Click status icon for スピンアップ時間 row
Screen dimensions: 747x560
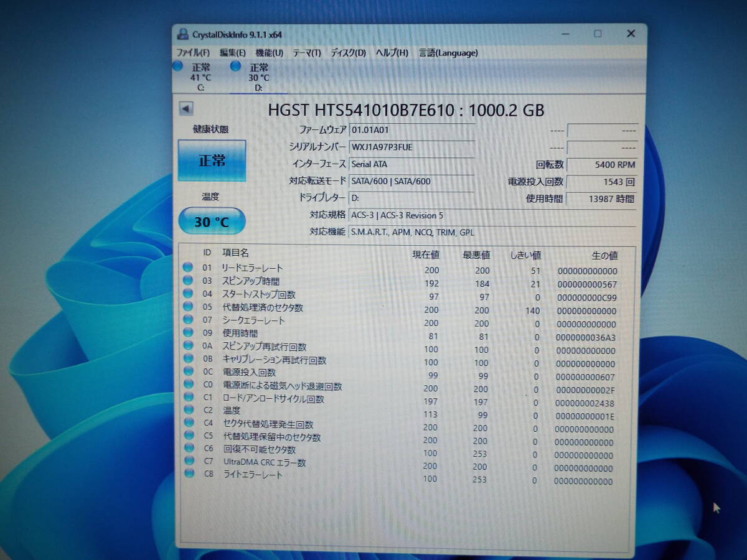(187, 281)
